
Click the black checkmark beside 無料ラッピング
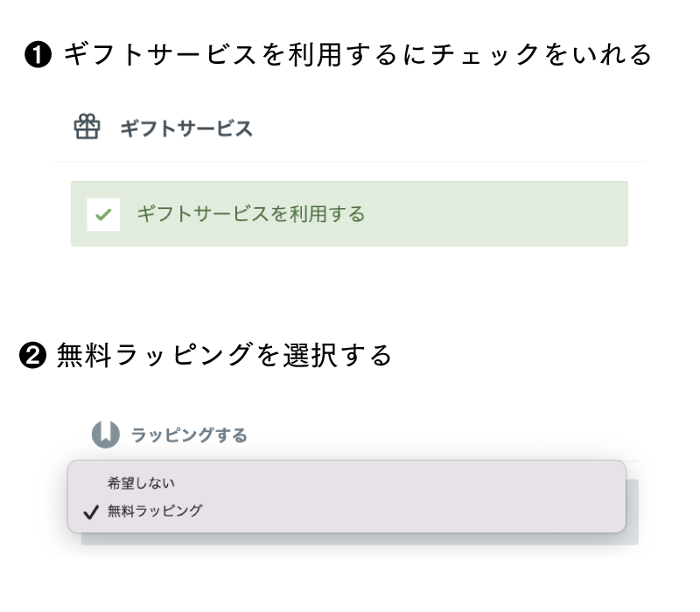[x=91, y=512]
